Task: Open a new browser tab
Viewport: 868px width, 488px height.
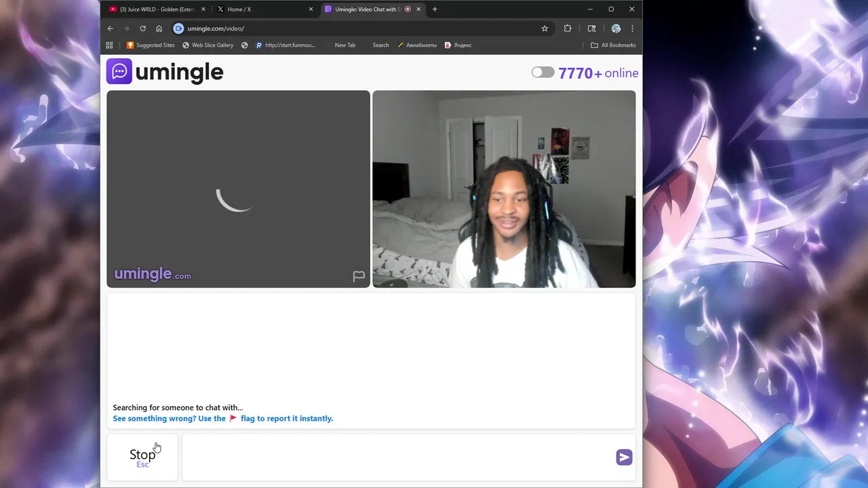Action: (x=435, y=9)
